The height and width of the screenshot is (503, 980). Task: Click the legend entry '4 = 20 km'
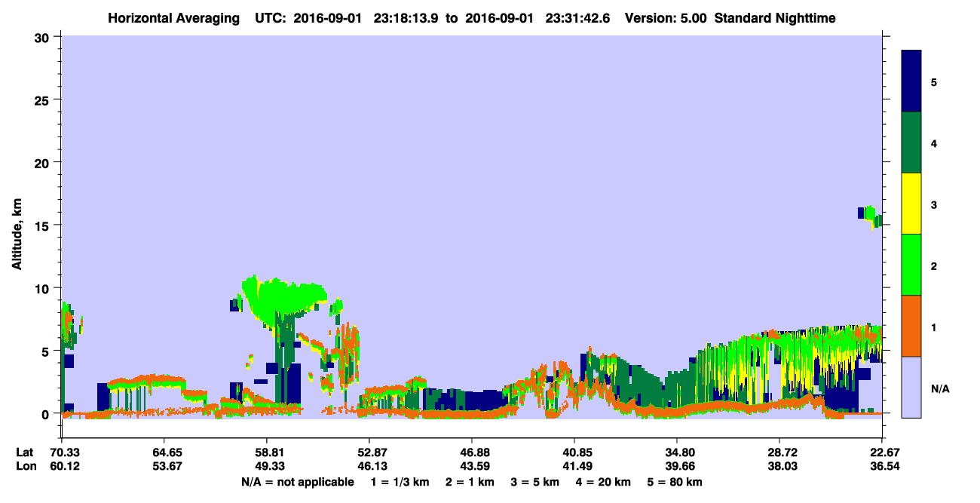603,482
